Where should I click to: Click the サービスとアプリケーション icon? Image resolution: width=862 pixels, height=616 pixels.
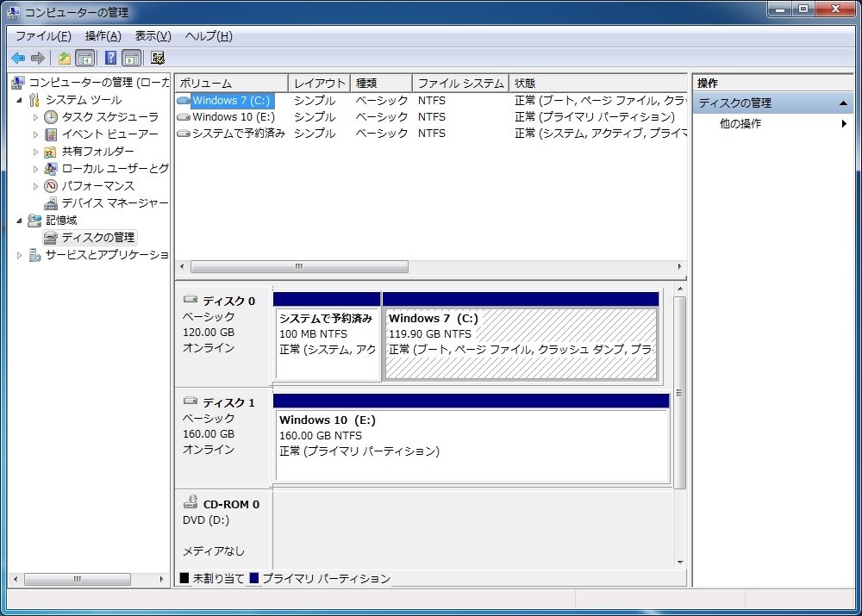34,255
